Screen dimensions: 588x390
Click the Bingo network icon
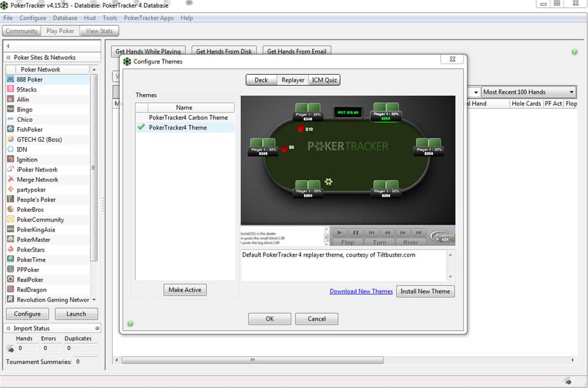click(11, 109)
